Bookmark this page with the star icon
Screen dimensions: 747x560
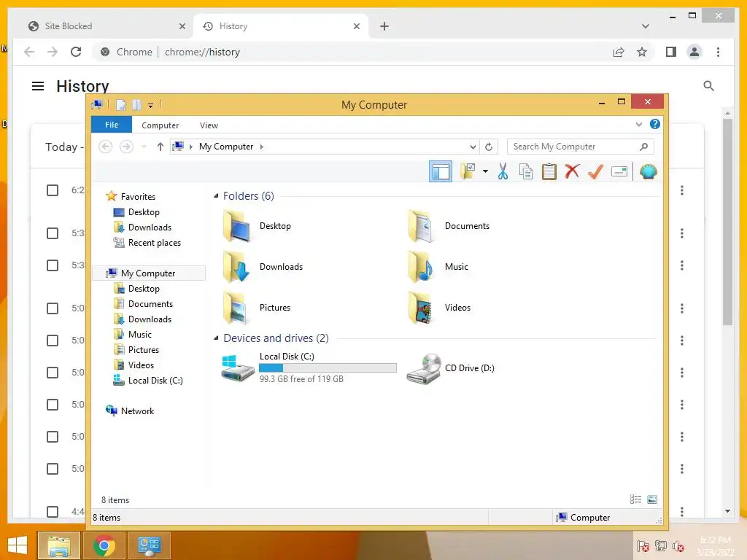pyautogui.click(x=642, y=52)
